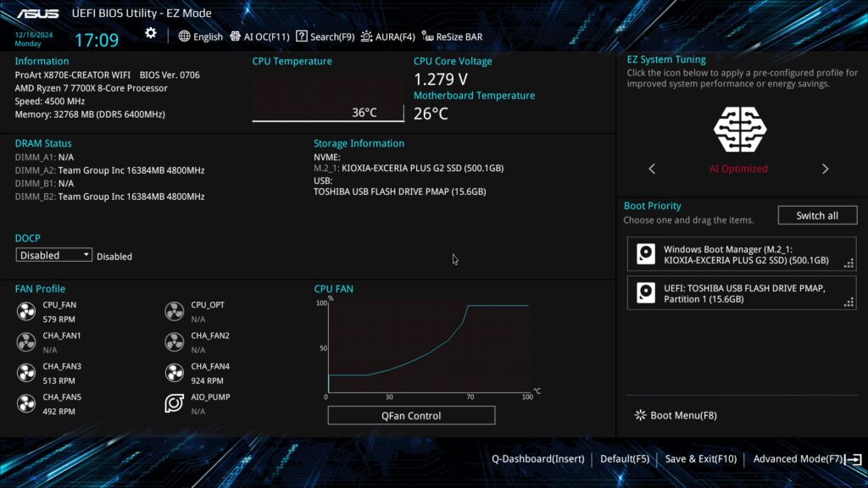Image resolution: width=868 pixels, height=488 pixels.
Task: Load defaults with Default(F5)
Action: click(x=625, y=458)
